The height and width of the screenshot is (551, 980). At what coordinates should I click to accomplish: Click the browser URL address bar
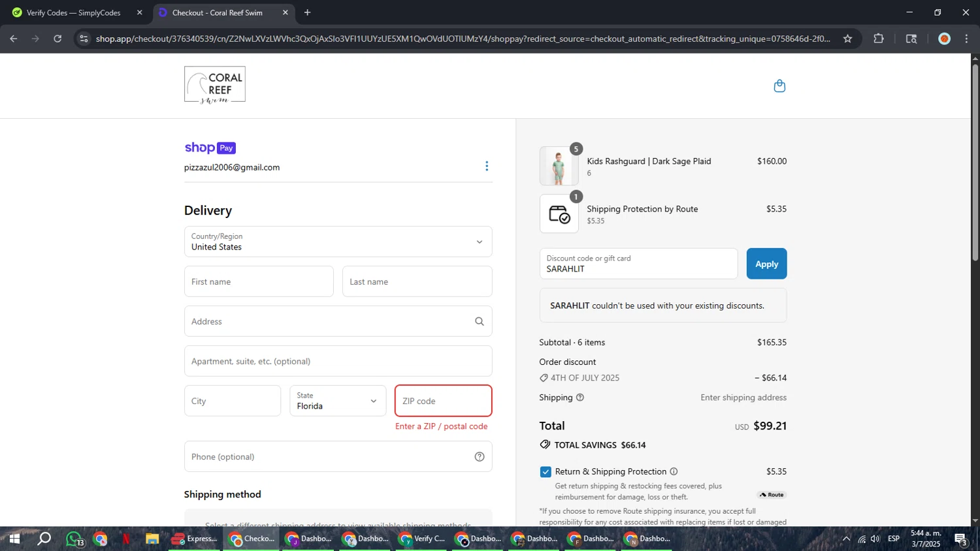(x=463, y=39)
